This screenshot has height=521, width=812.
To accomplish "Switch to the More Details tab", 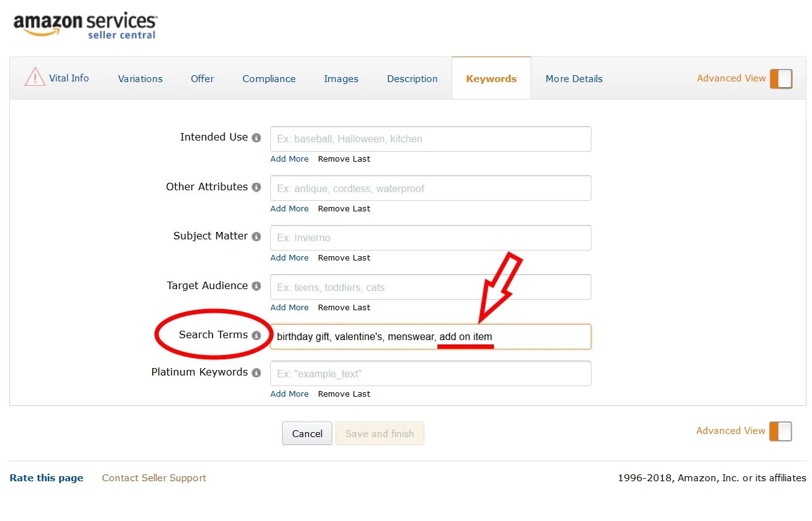I will pyautogui.click(x=573, y=78).
